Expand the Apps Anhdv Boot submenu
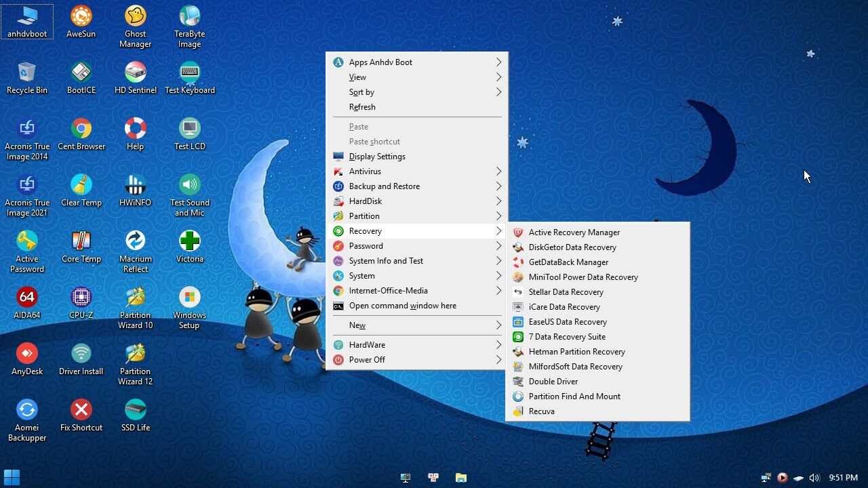The width and height of the screenshot is (868, 488). click(x=417, y=62)
